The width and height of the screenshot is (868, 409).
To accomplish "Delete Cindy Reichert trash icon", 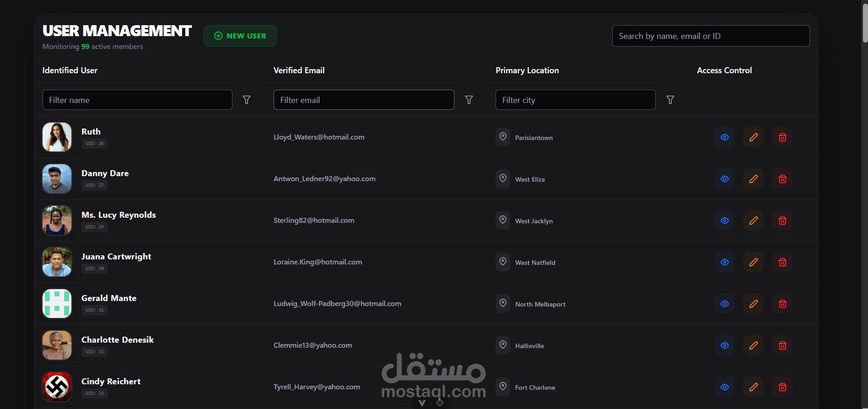I will [x=782, y=387].
